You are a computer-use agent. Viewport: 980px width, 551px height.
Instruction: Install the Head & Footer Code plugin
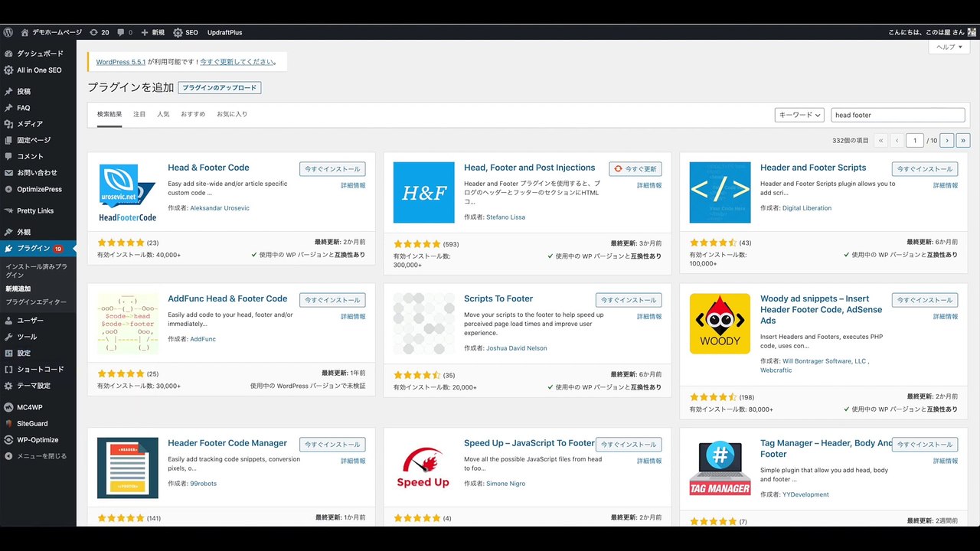pyautogui.click(x=332, y=169)
